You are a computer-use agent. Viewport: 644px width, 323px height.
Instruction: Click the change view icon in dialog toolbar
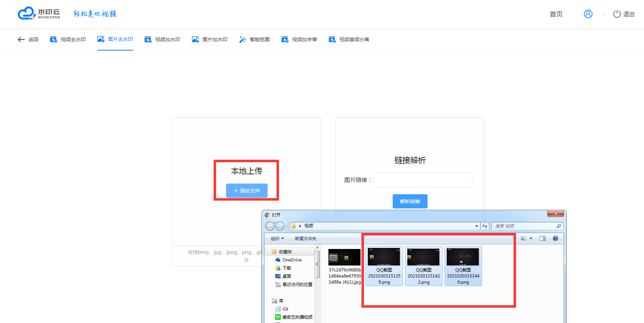[x=523, y=238]
